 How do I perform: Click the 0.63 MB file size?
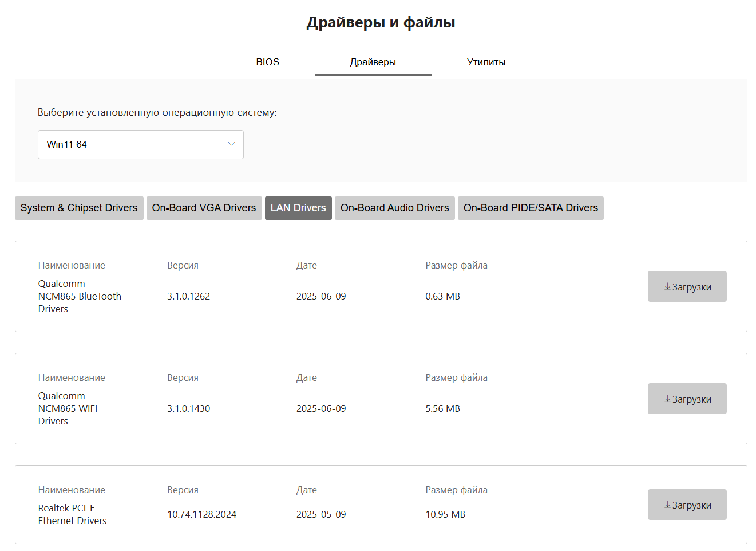(442, 296)
